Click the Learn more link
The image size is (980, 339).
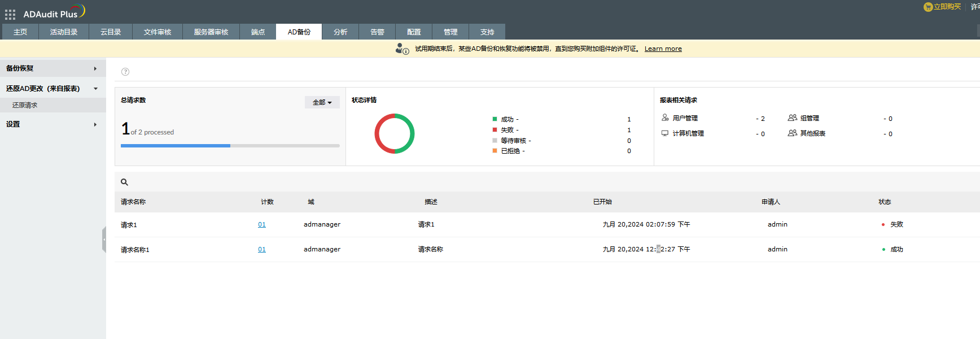[x=663, y=49]
